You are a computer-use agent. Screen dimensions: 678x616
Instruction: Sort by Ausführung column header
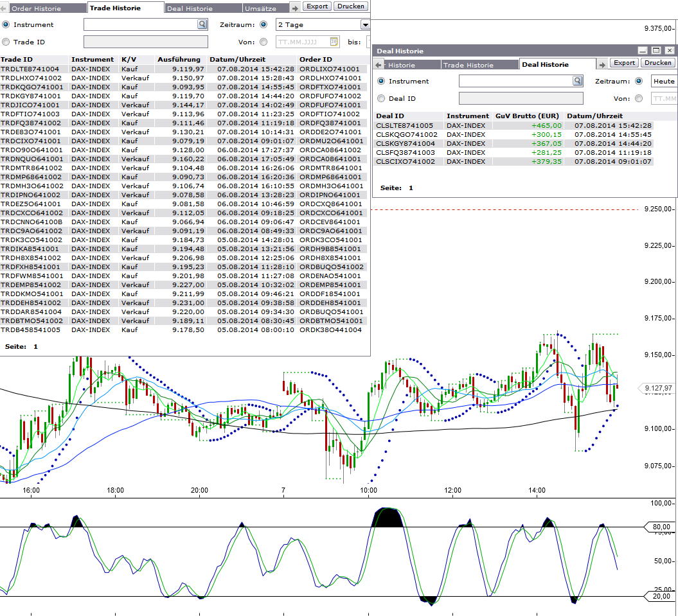[x=179, y=59]
